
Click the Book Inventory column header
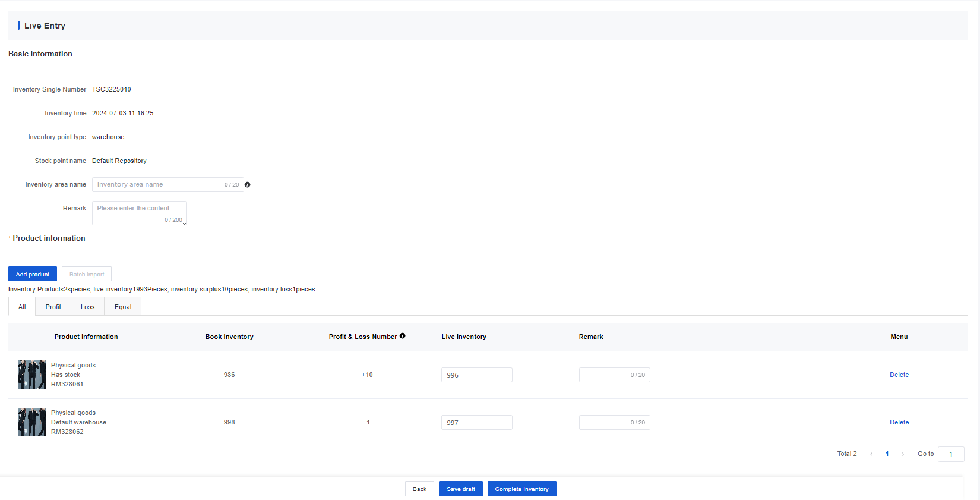click(229, 337)
